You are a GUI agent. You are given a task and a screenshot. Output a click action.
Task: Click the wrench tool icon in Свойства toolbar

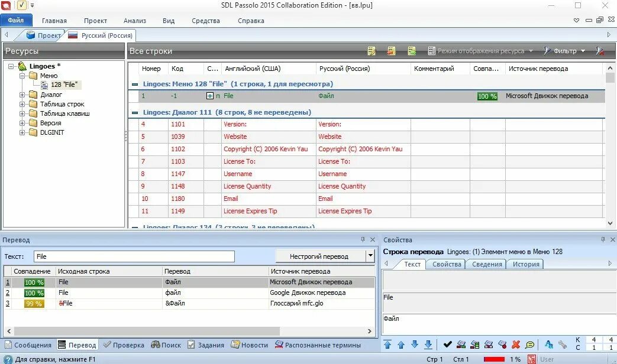click(x=563, y=344)
